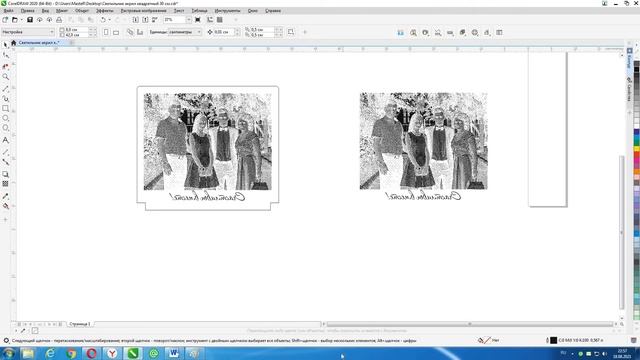Click the Welcome screen home icon

(13, 43)
